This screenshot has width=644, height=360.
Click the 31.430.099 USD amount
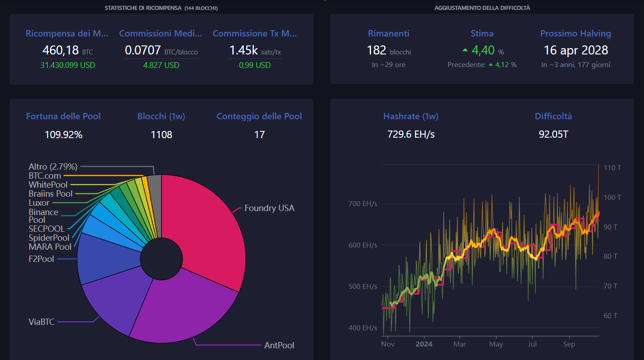(68, 65)
